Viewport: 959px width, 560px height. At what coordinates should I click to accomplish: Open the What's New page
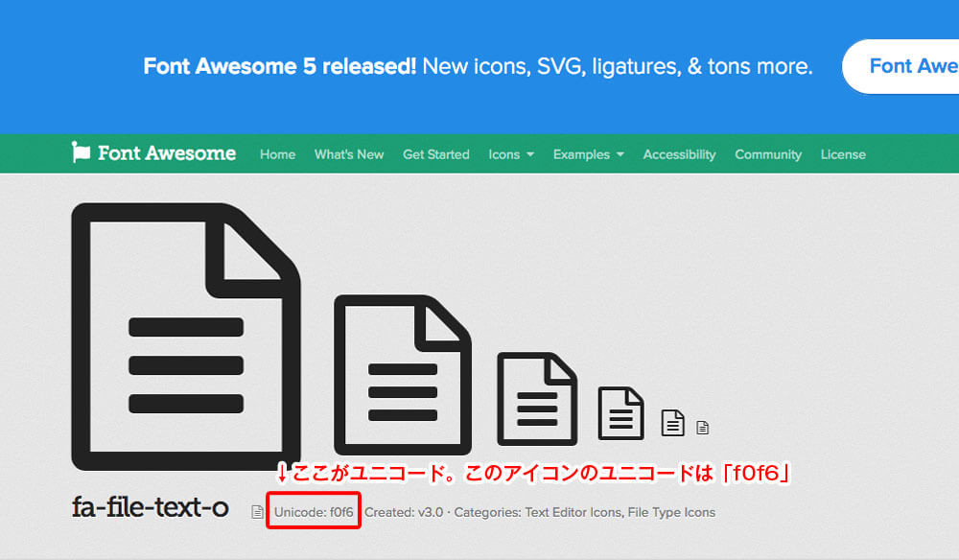[349, 154]
